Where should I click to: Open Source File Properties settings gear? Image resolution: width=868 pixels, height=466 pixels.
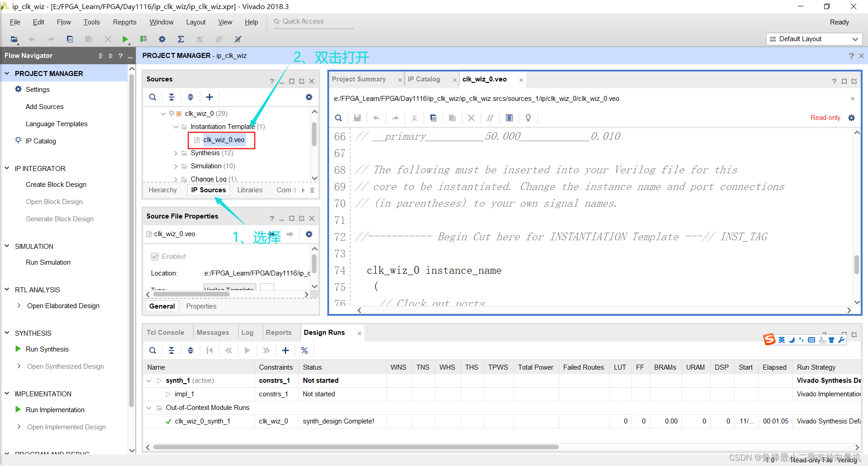pos(309,234)
